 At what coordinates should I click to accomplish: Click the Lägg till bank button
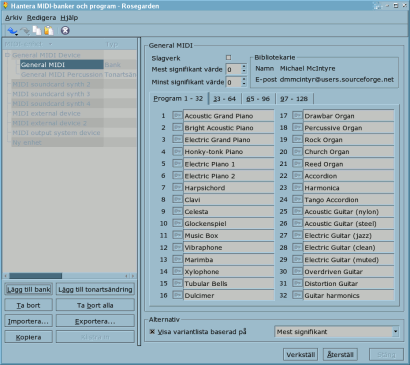point(29,289)
